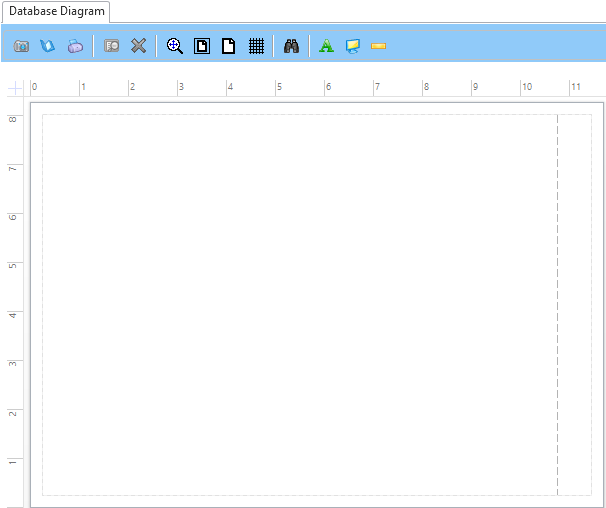Click the camera snapshot icon
Viewport: 606px width, 508px height.
[21, 46]
